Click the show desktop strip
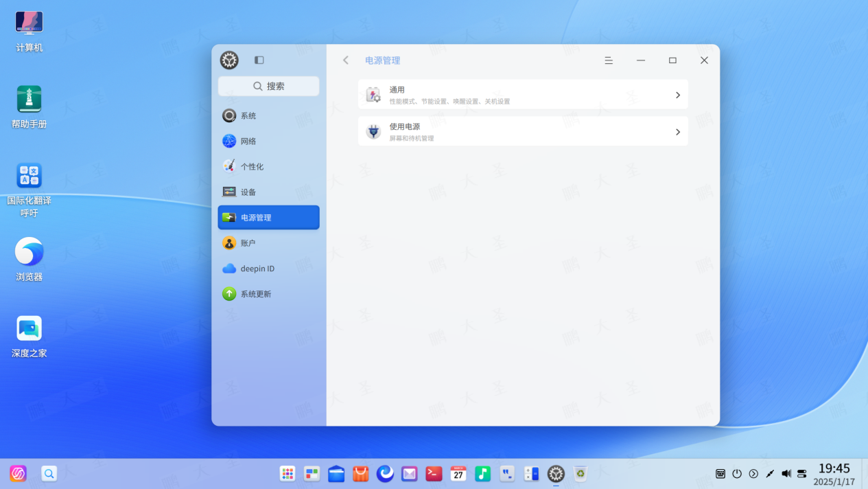Screen dimensions: 868x489 pyautogui.click(x=864, y=473)
